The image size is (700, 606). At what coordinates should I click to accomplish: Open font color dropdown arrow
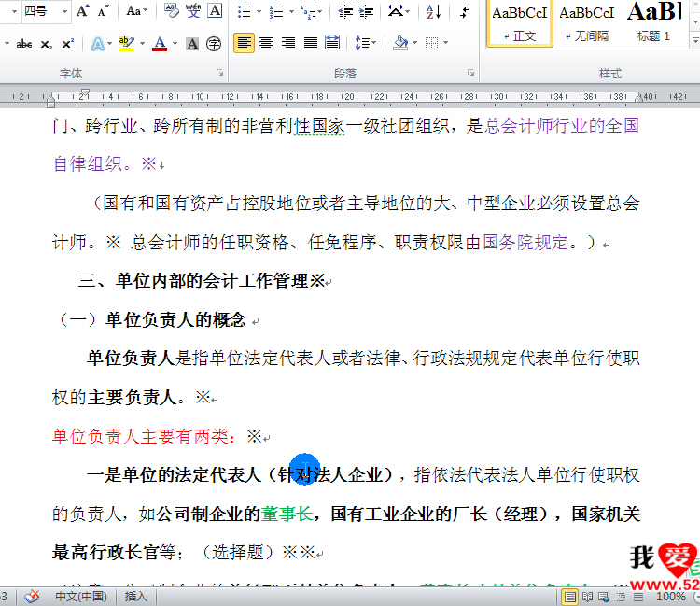point(175,44)
